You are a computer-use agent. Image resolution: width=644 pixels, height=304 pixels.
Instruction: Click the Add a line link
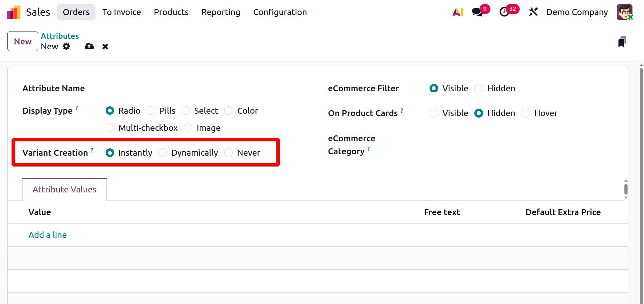point(48,235)
